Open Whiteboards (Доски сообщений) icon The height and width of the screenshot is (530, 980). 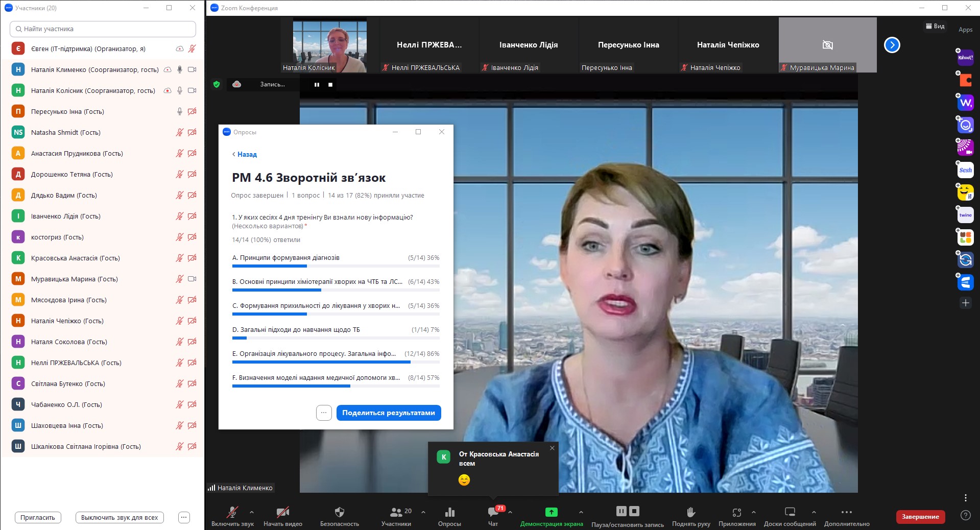[x=790, y=512]
